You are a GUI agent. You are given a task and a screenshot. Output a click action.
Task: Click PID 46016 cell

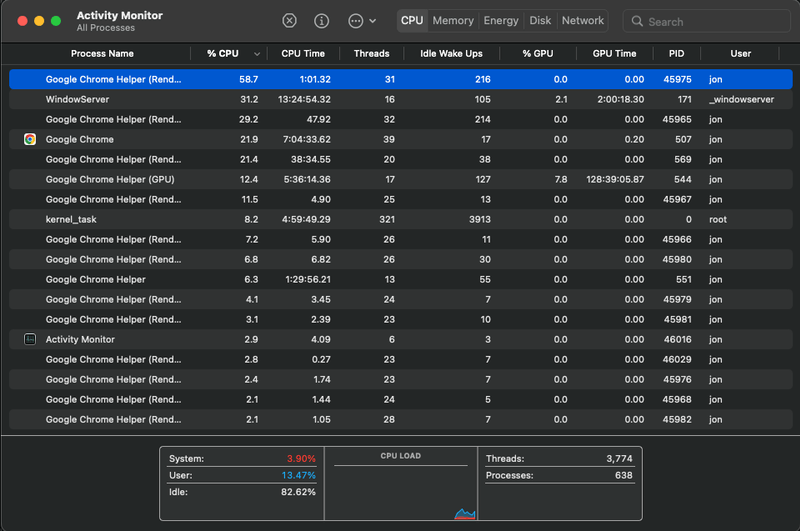click(677, 339)
